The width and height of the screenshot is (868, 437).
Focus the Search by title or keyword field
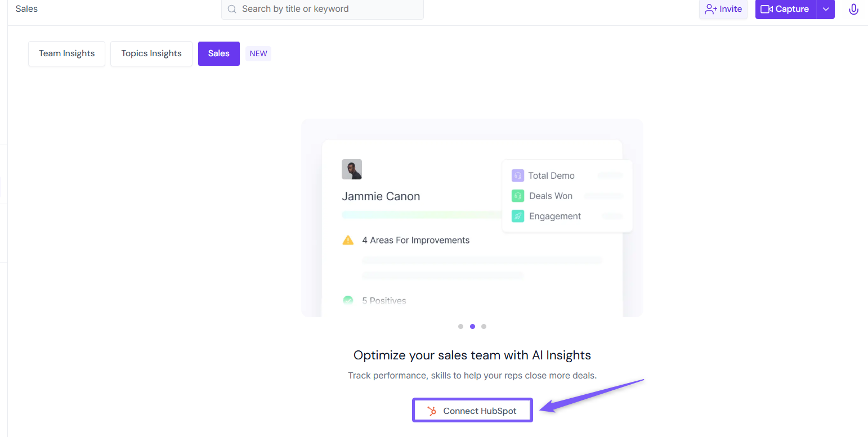[x=323, y=9]
